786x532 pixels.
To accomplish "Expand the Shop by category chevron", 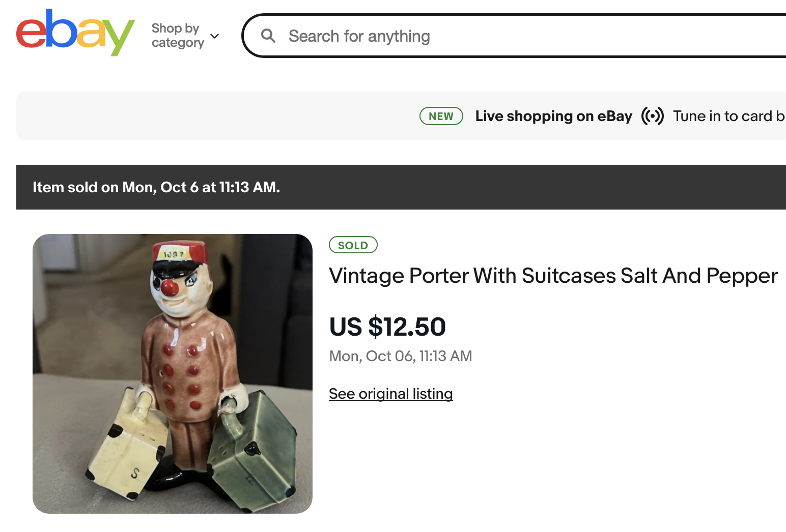I will (215, 36).
